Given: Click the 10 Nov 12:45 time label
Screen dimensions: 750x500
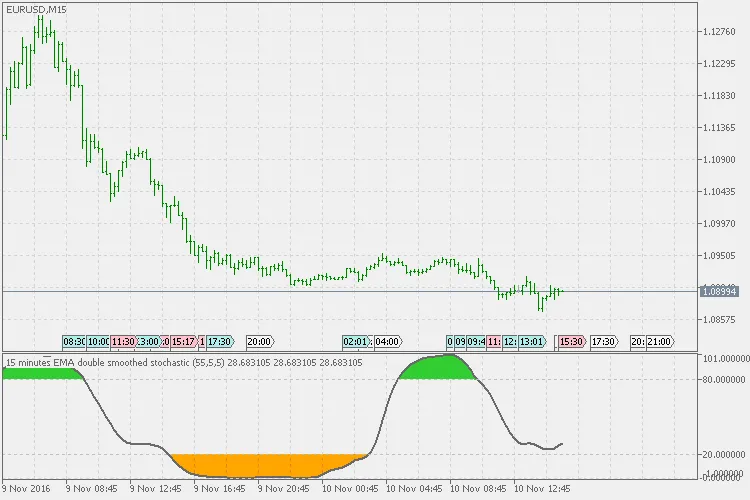Looking at the screenshot, I should click(541, 491).
